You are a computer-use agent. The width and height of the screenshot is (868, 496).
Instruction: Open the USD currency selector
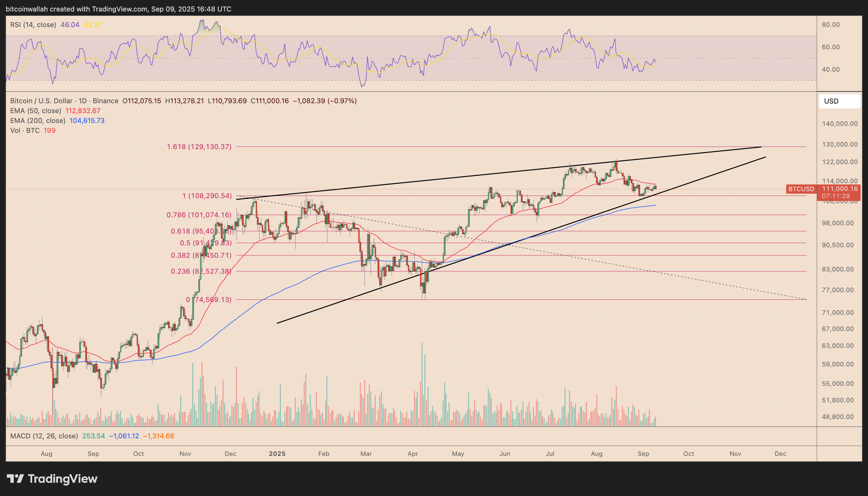(839, 101)
